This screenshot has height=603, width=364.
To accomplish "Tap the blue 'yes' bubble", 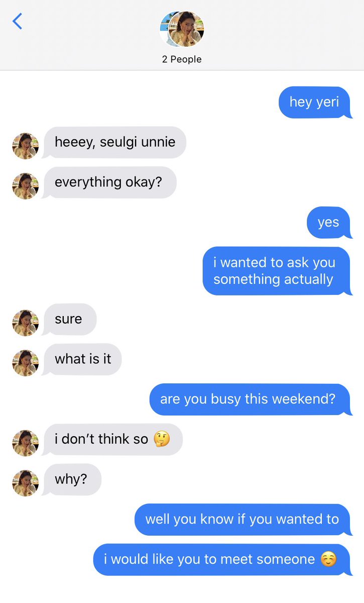I will click(x=328, y=223).
